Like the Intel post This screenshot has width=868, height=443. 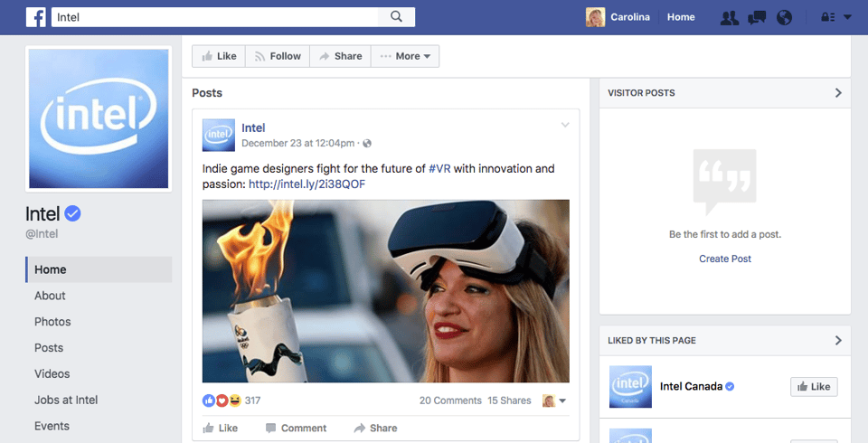(x=221, y=428)
